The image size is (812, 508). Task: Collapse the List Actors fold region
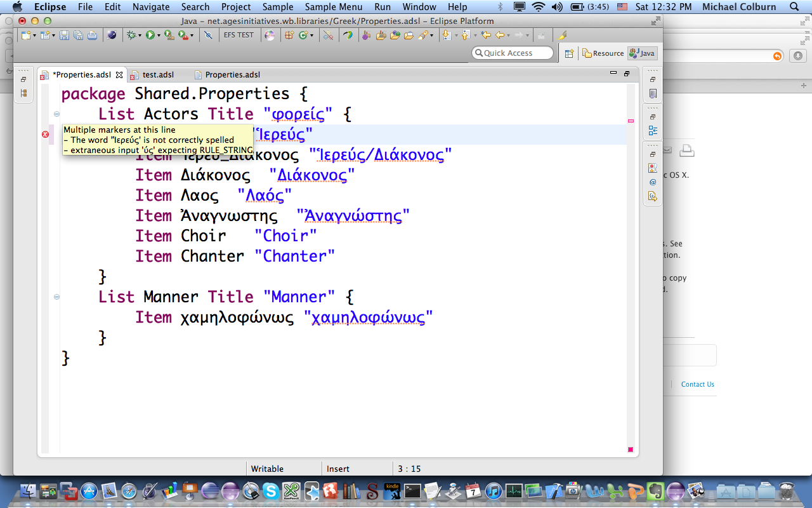click(x=56, y=114)
